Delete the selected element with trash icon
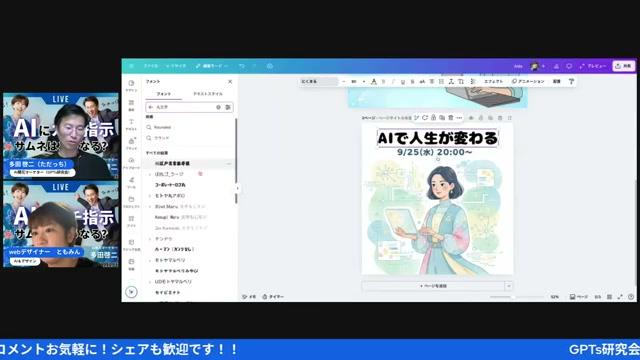Viewport: 640px width, 360px height. click(x=451, y=118)
